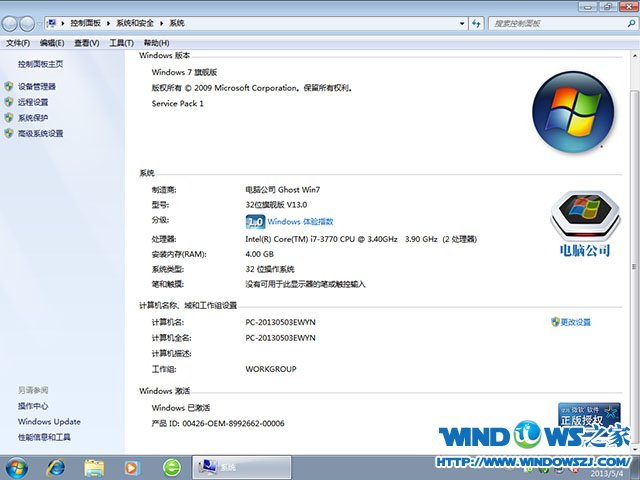640x480 pixels.
Task: Go to 控制面板主页
Action: click(40, 64)
